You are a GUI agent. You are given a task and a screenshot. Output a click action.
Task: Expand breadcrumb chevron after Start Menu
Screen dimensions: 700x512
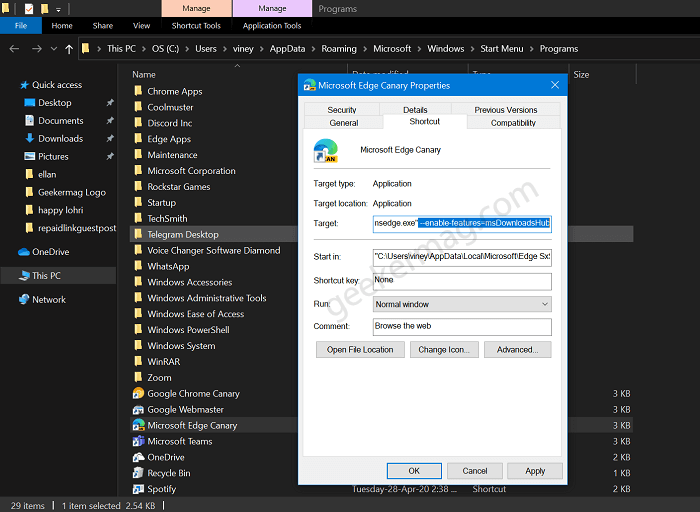pyautogui.click(x=532, y=49)
